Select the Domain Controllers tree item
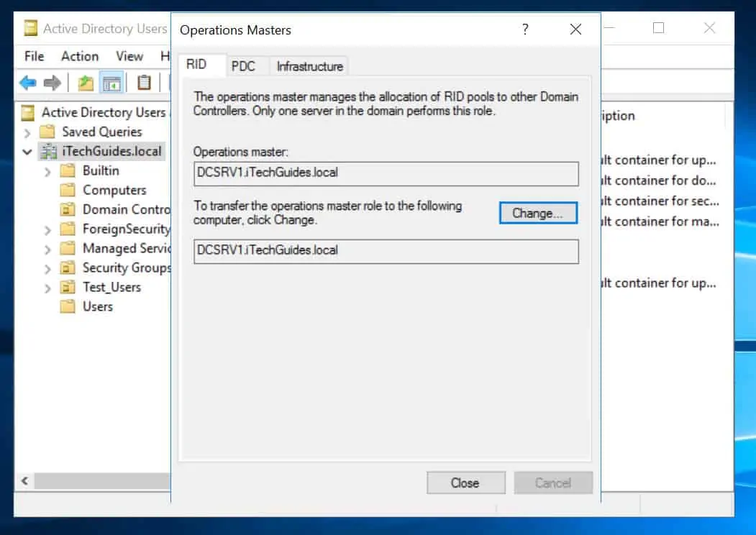This screenshot has width=756, height=535. coord(127,209)
